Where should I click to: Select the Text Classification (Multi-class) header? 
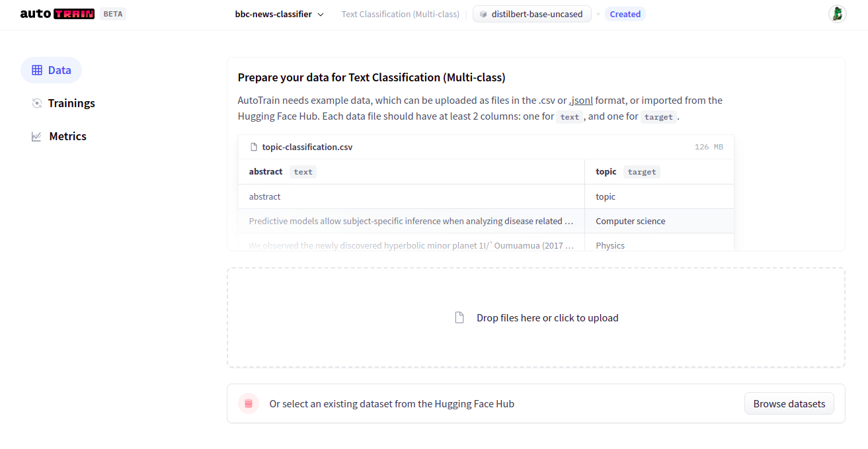point(400,14)
